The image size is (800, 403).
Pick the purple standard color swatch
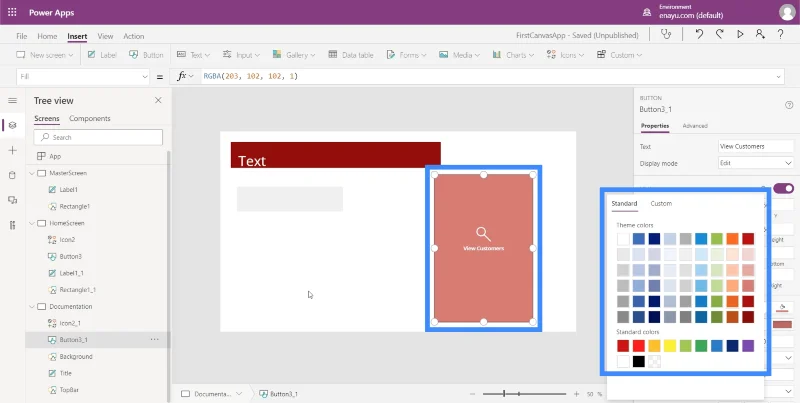tap(748, 346)
